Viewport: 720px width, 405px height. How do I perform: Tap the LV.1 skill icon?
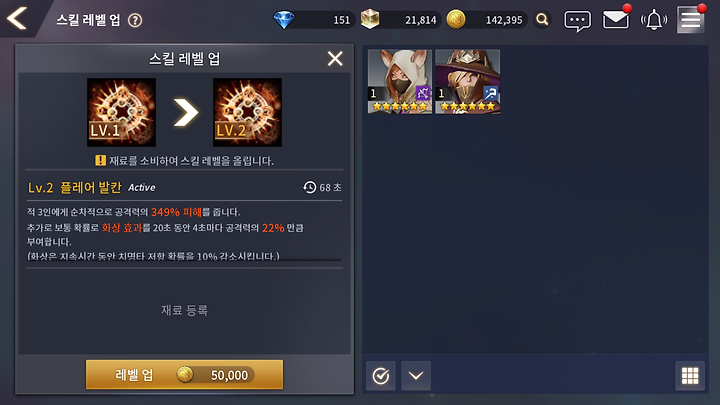pos(121,112)
